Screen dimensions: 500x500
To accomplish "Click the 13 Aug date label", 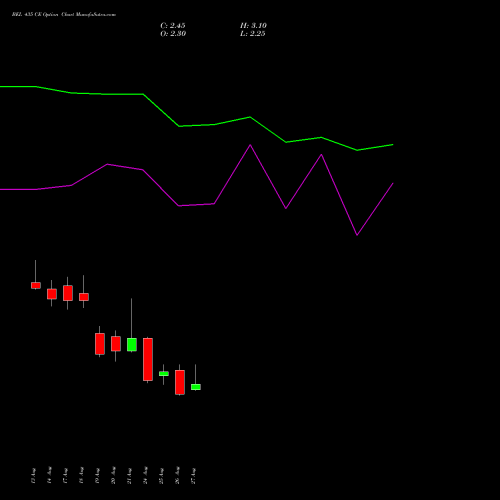I will coord(33,476).
